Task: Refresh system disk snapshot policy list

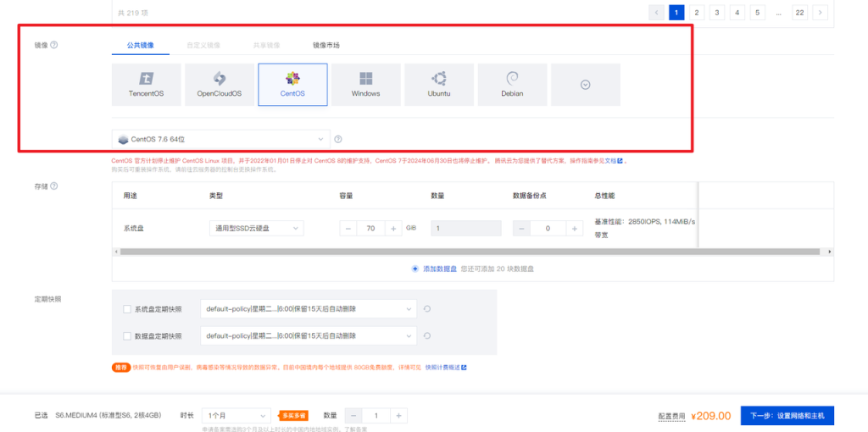Action: tap(427, 308)
